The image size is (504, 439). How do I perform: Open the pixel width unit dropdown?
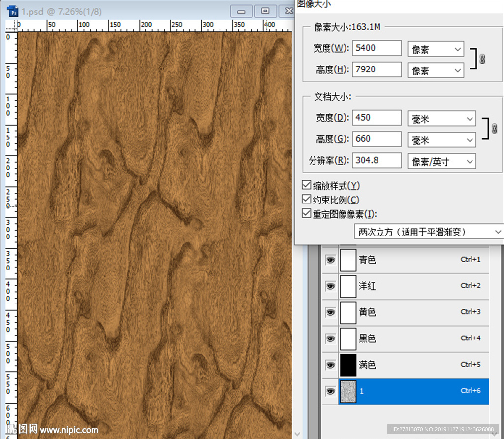coord(436,49)
